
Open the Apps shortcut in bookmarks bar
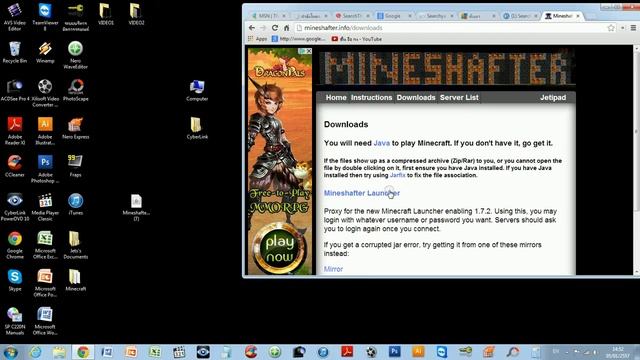(257, 39)
